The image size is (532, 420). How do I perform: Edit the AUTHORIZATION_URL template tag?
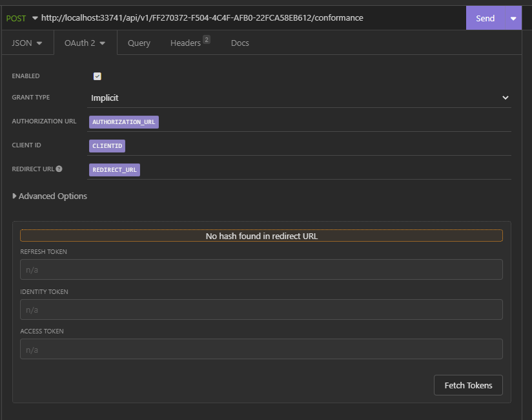[123, 121]
